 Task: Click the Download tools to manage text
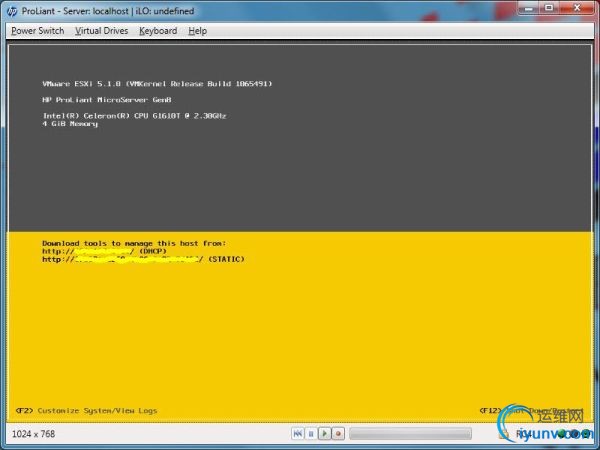134,243
